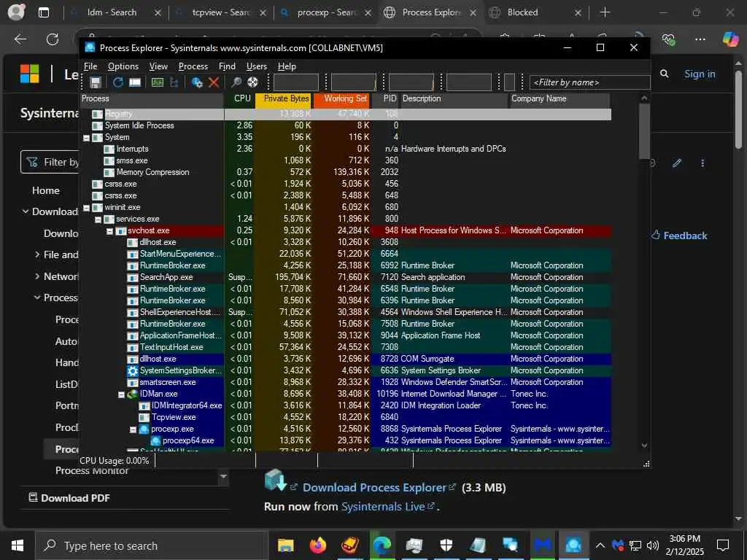This screenshot has height=560, width=747.
Task: Sort by the Company Name column header
Action: [559, 99]
